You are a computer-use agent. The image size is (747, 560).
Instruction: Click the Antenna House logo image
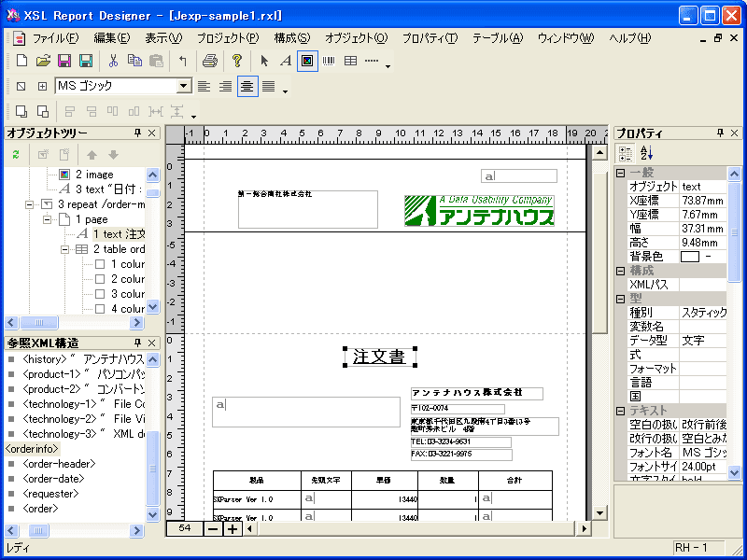(x=479, y=211)
